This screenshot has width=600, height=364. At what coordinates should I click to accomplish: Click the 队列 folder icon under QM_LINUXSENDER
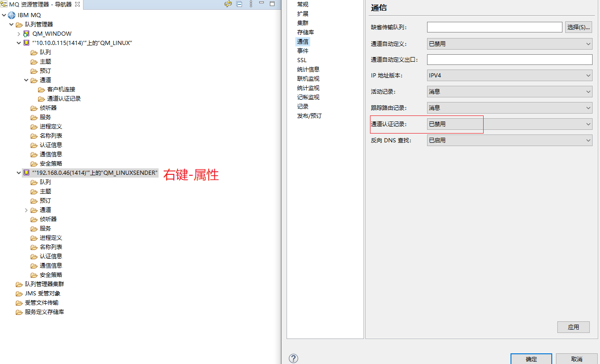pyautogui.click(x=34, y=182)
